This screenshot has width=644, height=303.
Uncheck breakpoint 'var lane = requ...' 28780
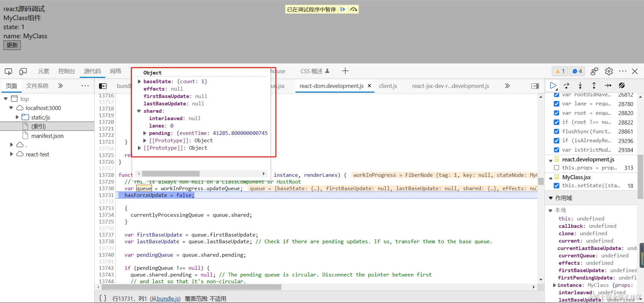pyautogui.click(x=556, y=104)
